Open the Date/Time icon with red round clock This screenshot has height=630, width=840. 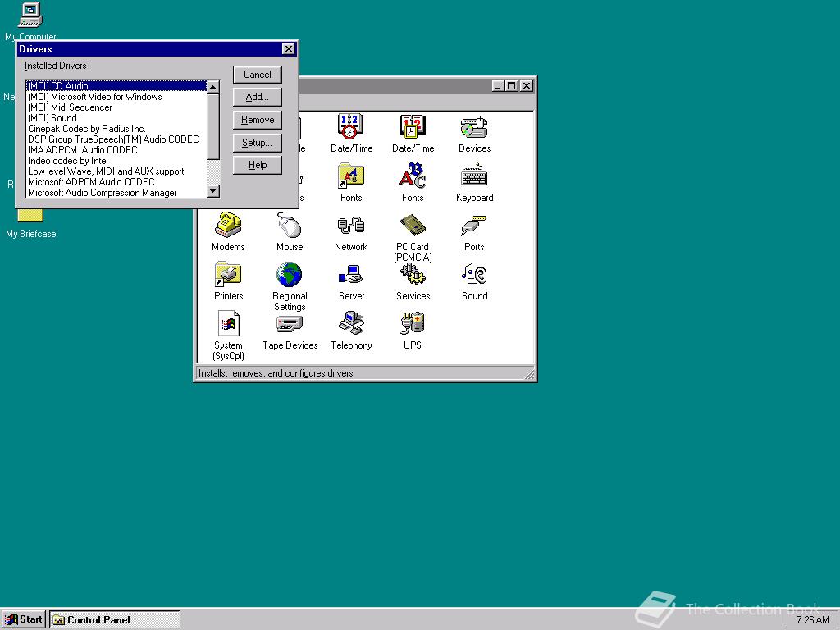[x=351, y=126]
